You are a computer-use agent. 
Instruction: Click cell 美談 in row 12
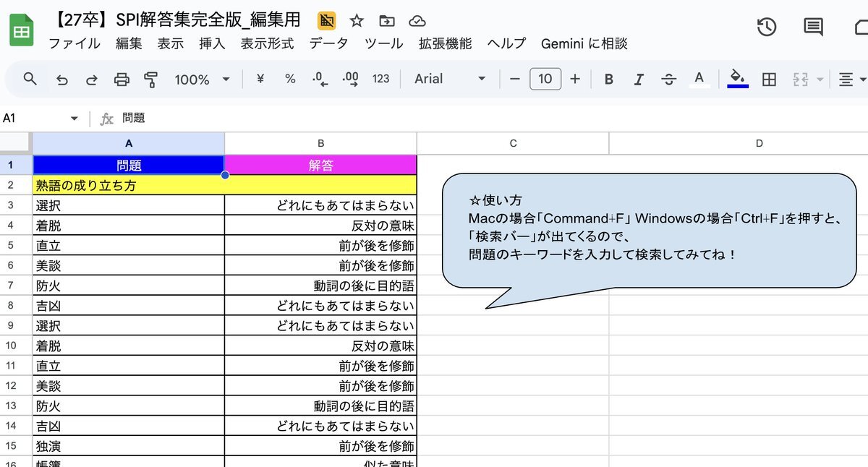tap(129, 386)
